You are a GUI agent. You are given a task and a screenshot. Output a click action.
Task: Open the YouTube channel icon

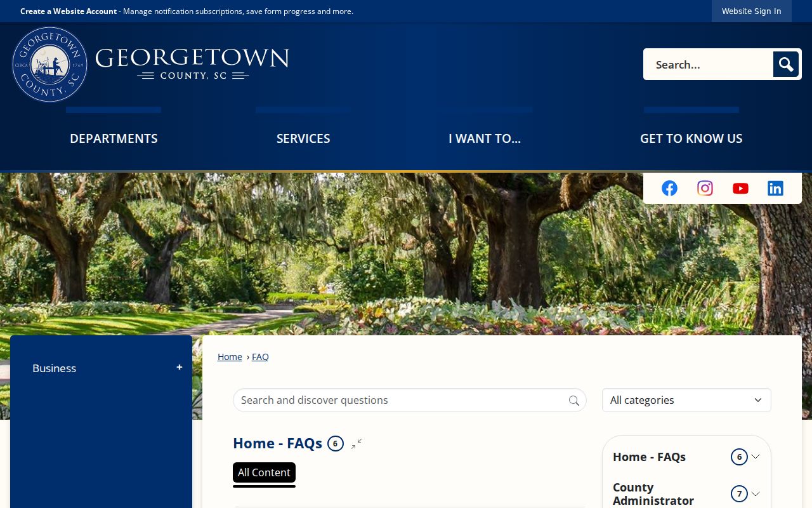[x=740, y=188]
